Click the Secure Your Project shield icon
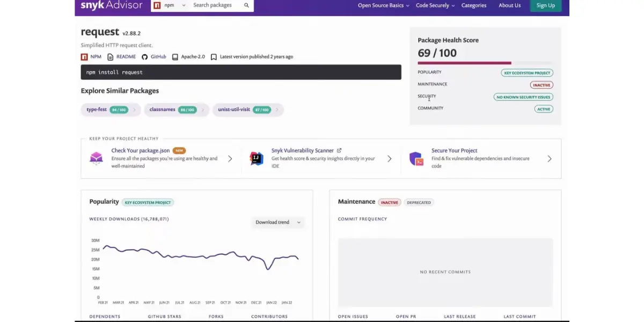 point(416,158)
